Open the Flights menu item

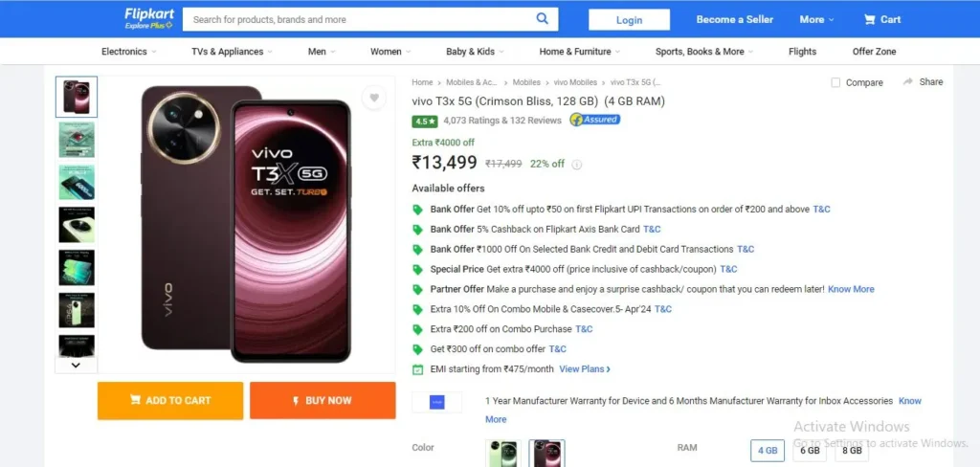click(x=802, y=52)
